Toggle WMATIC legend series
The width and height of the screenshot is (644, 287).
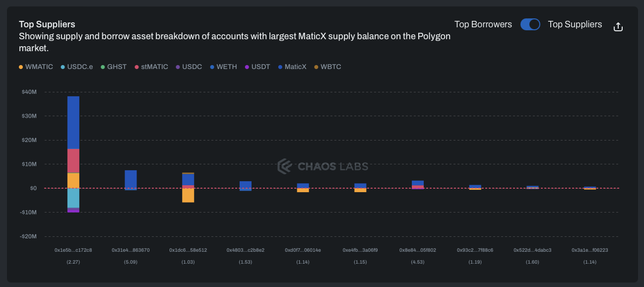pyautogui.click(x=36, y=67)
